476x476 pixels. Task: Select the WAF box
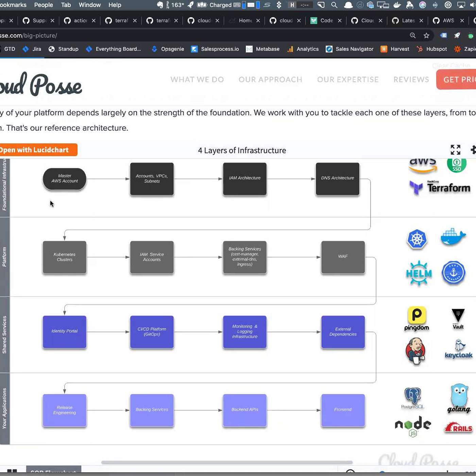click(343, 257)
